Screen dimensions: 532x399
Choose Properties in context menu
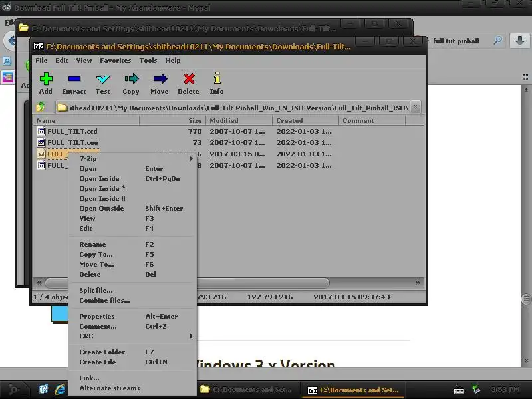click(132, 317)
